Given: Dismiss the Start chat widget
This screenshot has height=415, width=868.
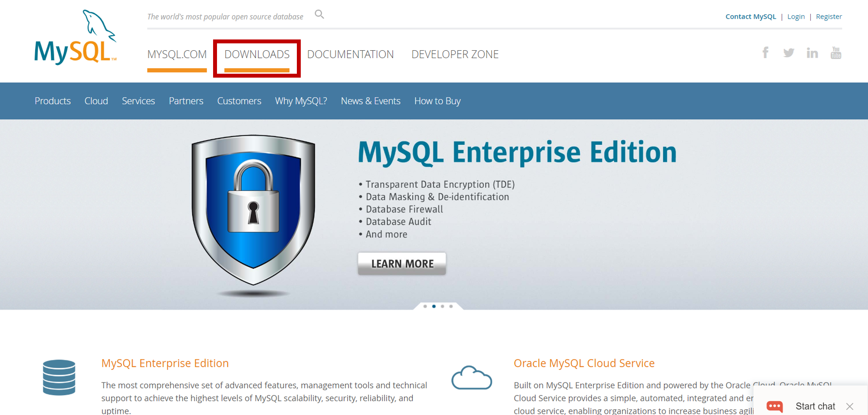Looking at the screenshot, I should [x=850, y=406].
